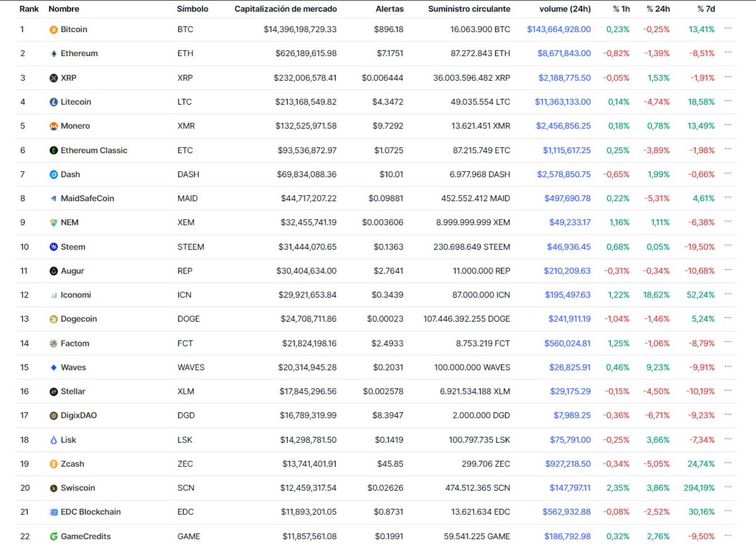The height and width of the screenshot is (548, 756).
Task: Open the three-dot menu on GameCredits row
Action: tap(728, 535)
